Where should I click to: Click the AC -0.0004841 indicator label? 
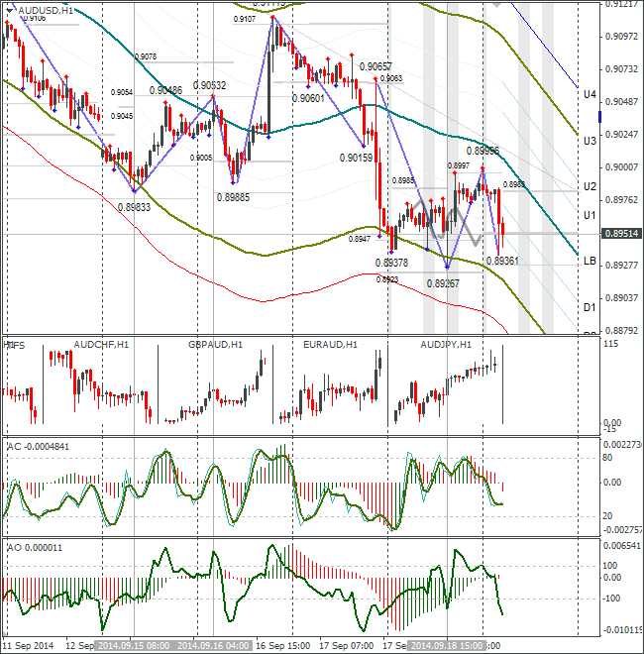39,447
